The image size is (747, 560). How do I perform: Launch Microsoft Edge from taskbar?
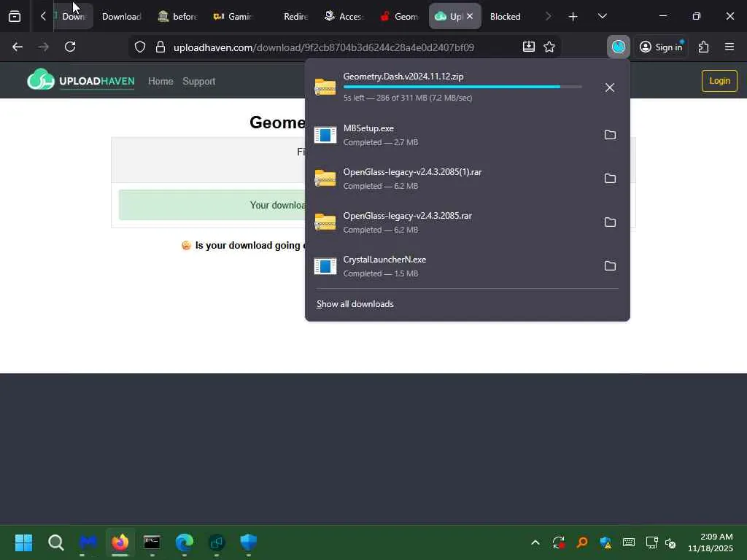click(185, 542)
